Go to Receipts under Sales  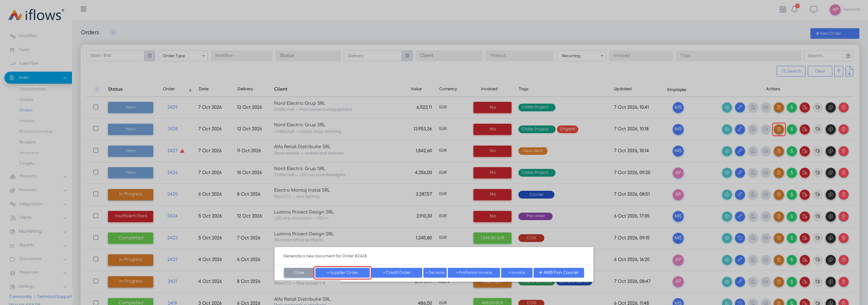[28, 142]
